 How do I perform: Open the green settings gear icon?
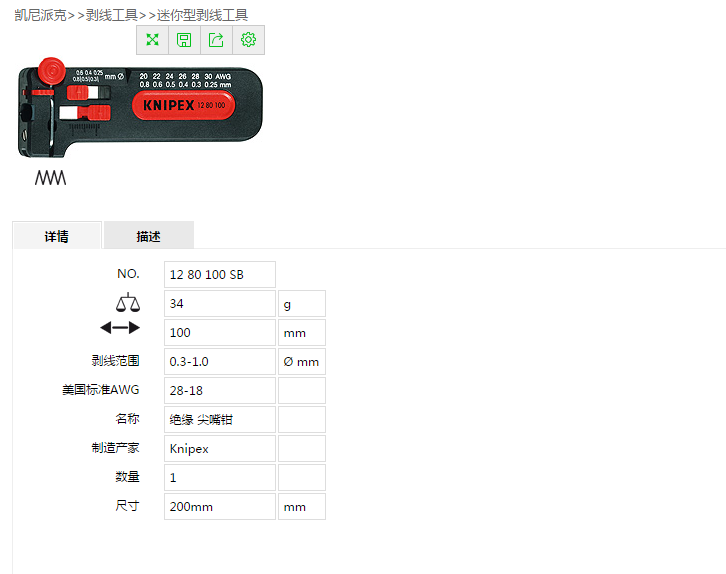tap(249, 40)
